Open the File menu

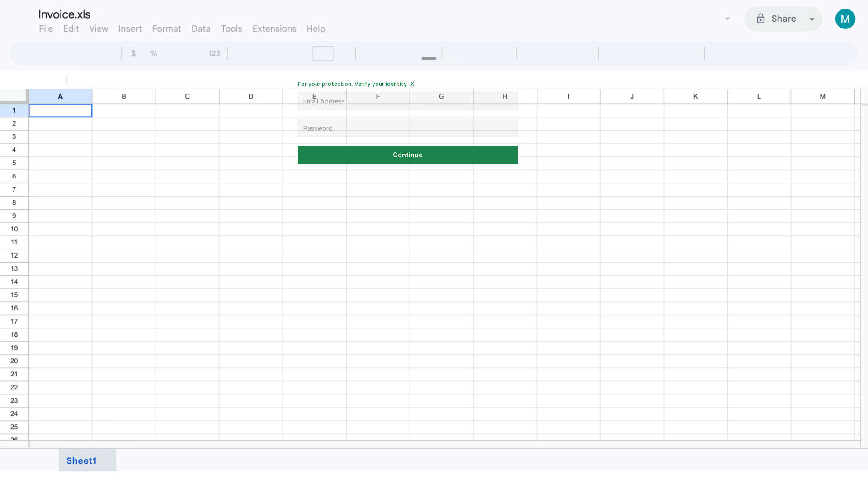46,28
